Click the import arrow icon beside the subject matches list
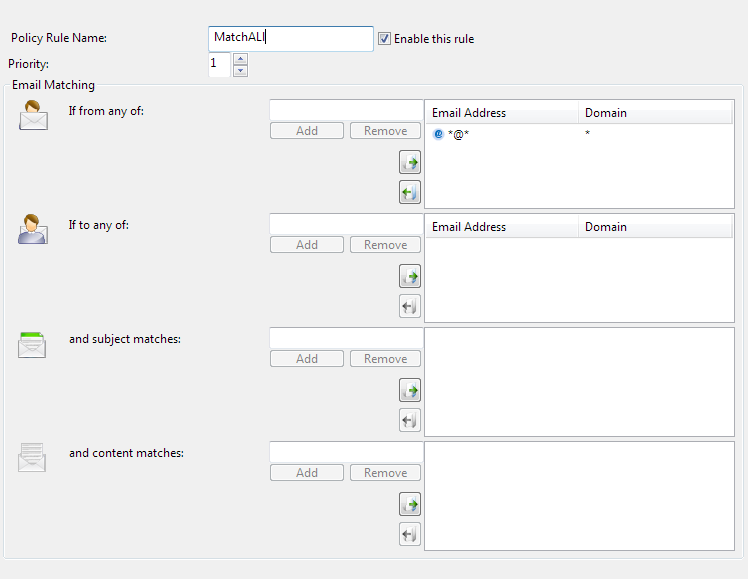 (x=409, y=390)
